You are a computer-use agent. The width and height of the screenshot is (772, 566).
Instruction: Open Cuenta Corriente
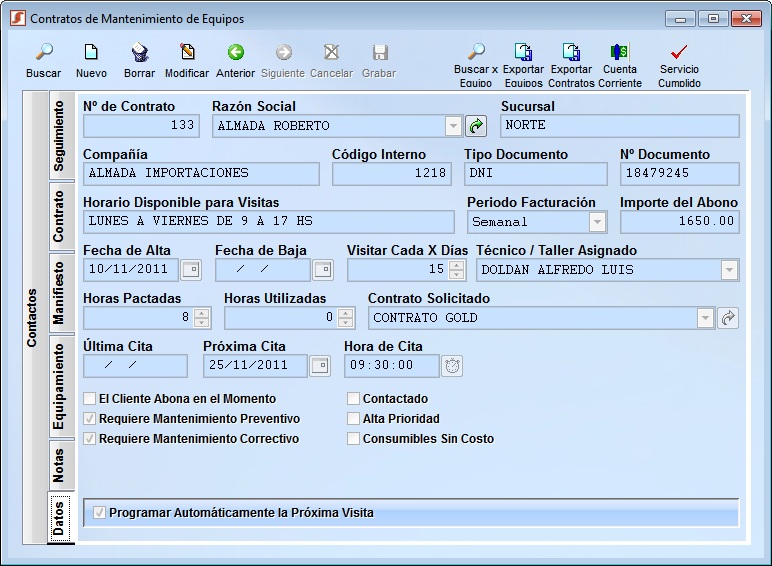619,53
